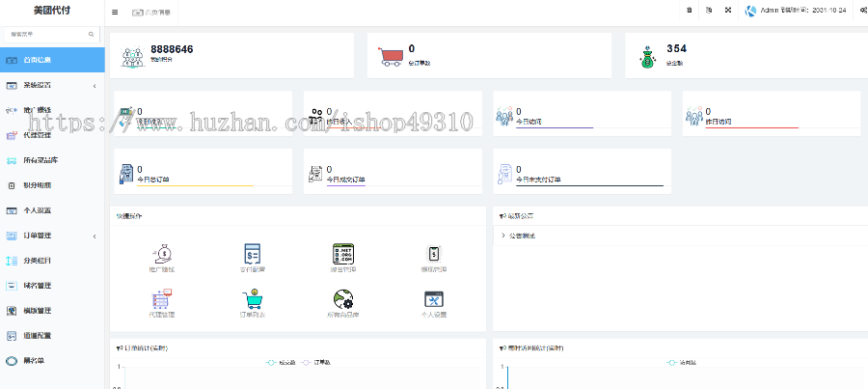Open 代理管理 quick action icon

coord(162,298)
